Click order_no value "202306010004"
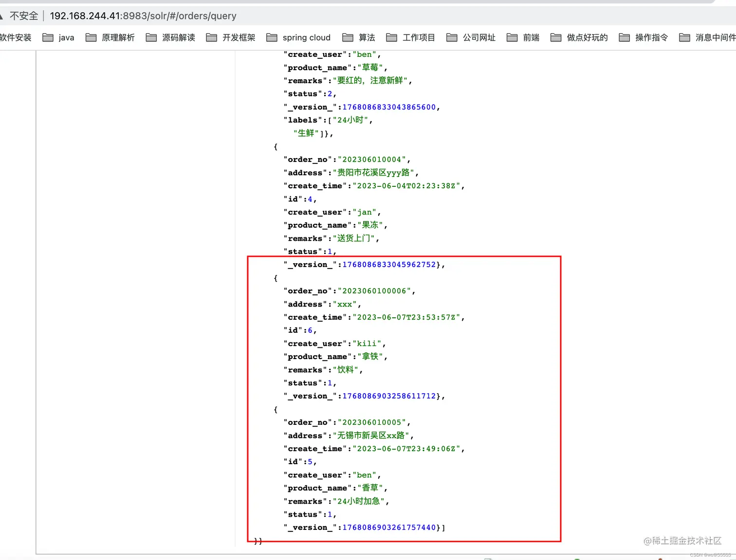This screenshot has height=560, width=736. pyautogui.click(x=372, y=160)
